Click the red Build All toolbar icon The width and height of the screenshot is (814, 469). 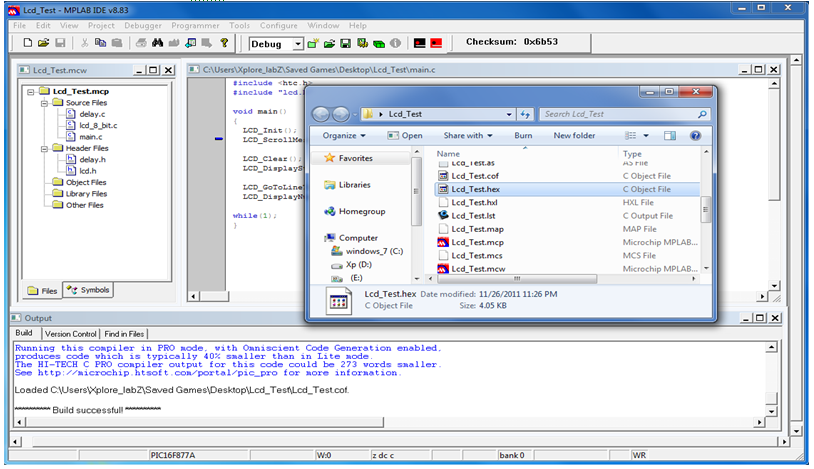[x=436, y=43]
